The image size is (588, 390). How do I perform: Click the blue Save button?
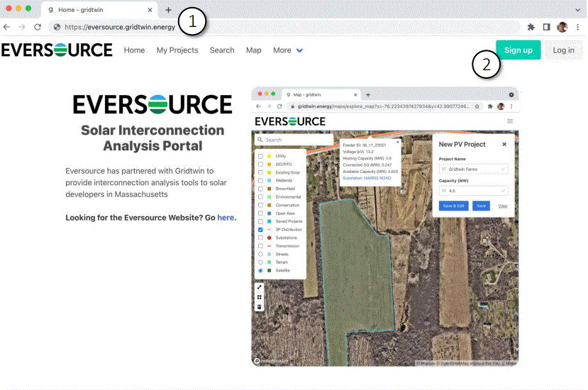point(481,206)
